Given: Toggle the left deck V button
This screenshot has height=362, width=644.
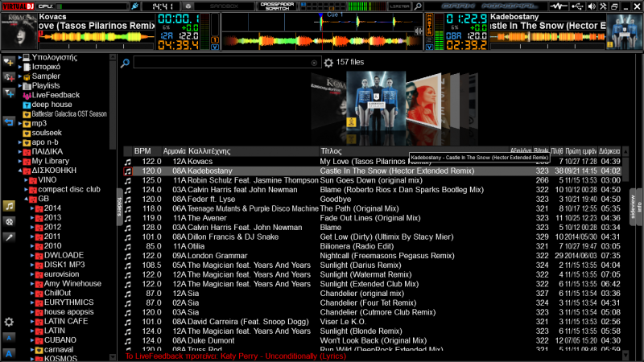Looking at the screenshot, I should 214,47.
